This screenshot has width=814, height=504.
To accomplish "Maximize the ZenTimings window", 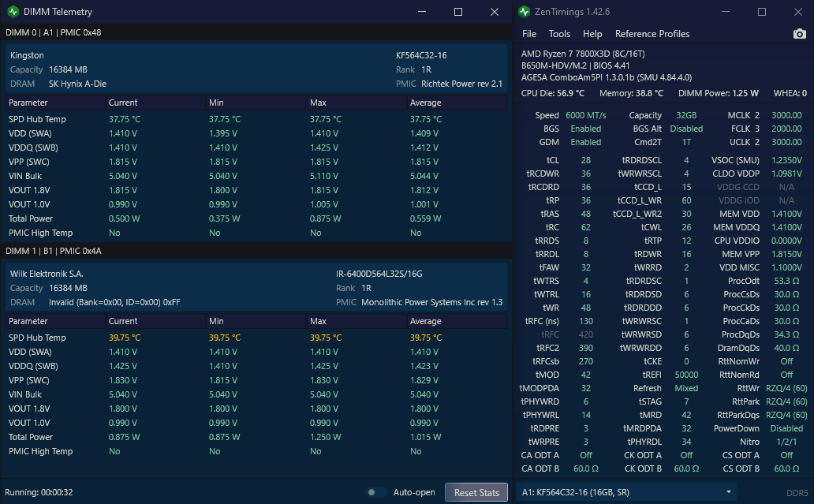I will (762, 11).
